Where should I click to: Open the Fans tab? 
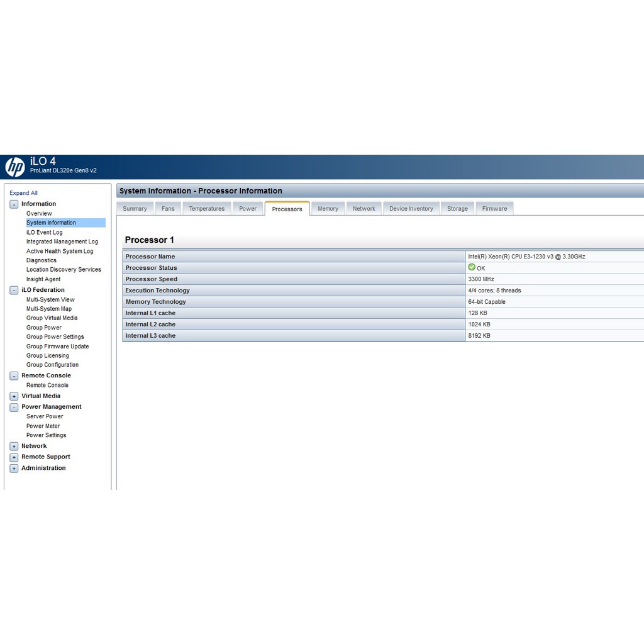[168, 209]
